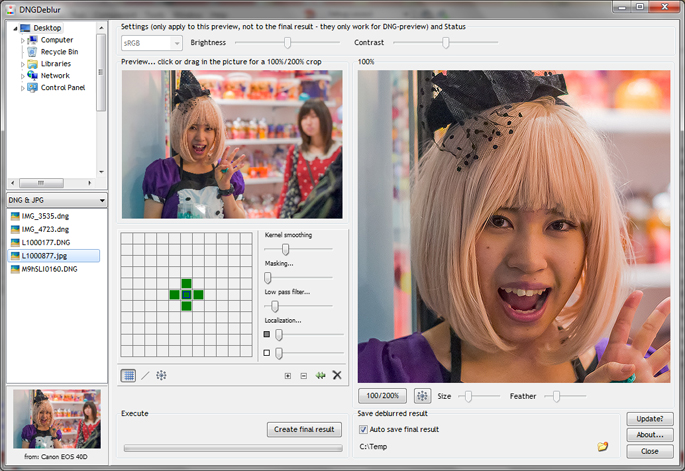The height and width of the screenshot is (471, 685).
Task: Clear the kernel with the X icon
Action: [x=337, y=375]
